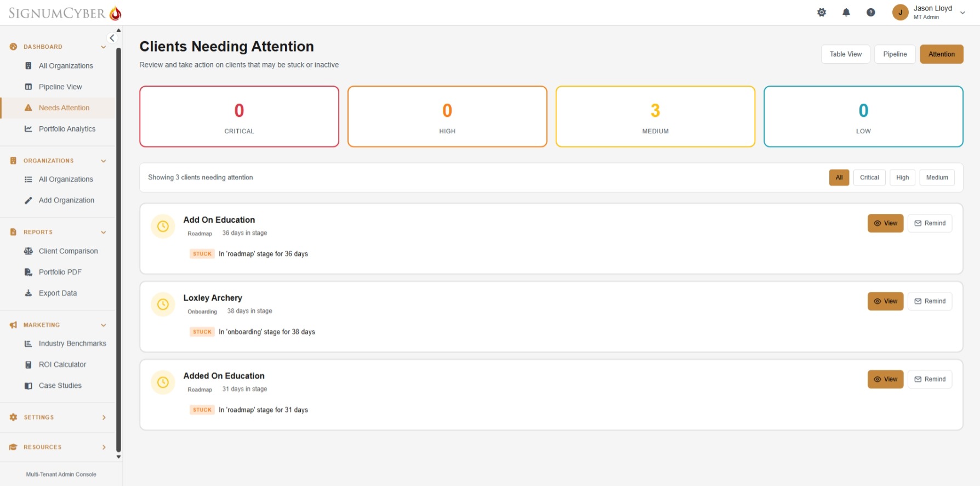Click the Case Studies book icon
Image resolution: width=980 pixels, height=486 pixels.
tap(29, 386)
